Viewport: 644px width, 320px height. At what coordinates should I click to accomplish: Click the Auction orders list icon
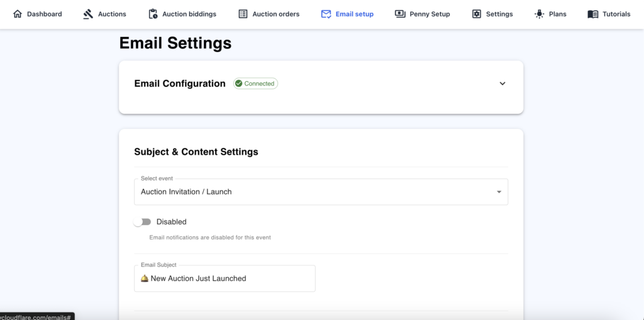(243, 14)
